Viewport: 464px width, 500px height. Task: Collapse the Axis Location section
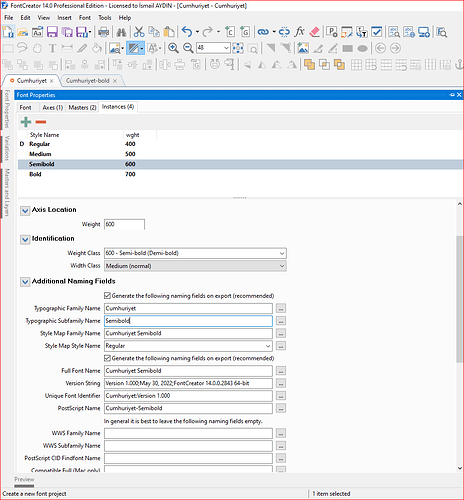click(x=25, y=211)
